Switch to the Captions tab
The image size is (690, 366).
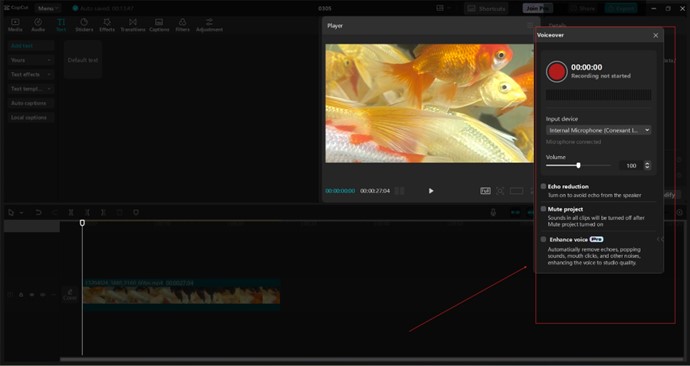159,25
